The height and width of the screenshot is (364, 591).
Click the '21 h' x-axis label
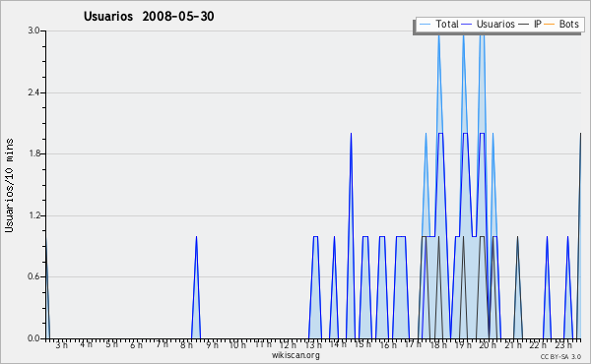[513, 344]
